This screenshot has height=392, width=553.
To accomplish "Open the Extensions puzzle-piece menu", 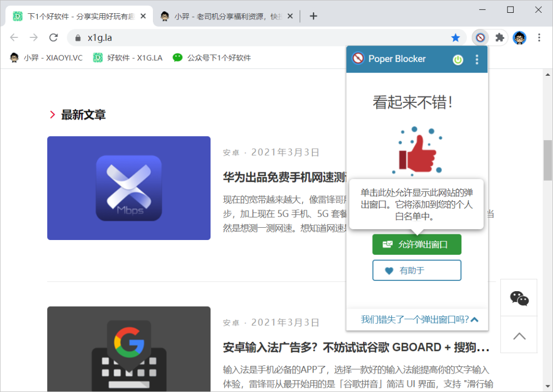I will pyautogui.click(x=500, y=38).
